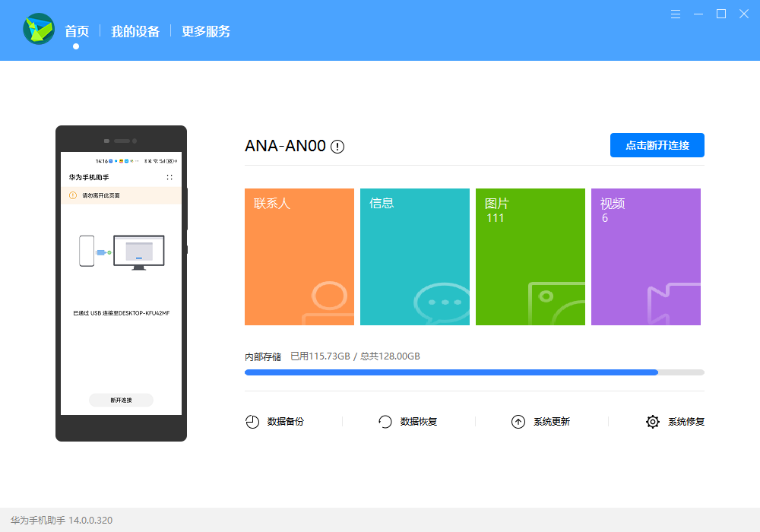Click the 6 video count
Viewport: 760px width, 532px height.
click(x=605, y=218)
